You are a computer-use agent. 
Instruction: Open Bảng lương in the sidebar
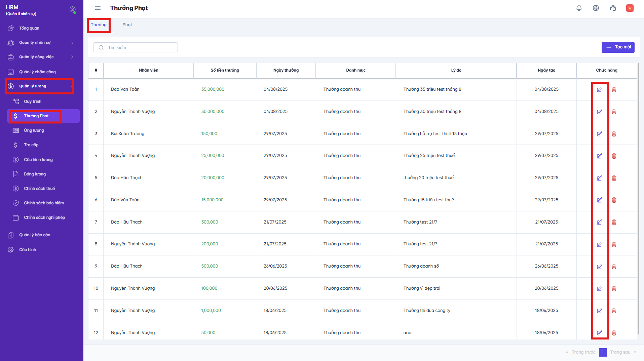pos(35,174)
